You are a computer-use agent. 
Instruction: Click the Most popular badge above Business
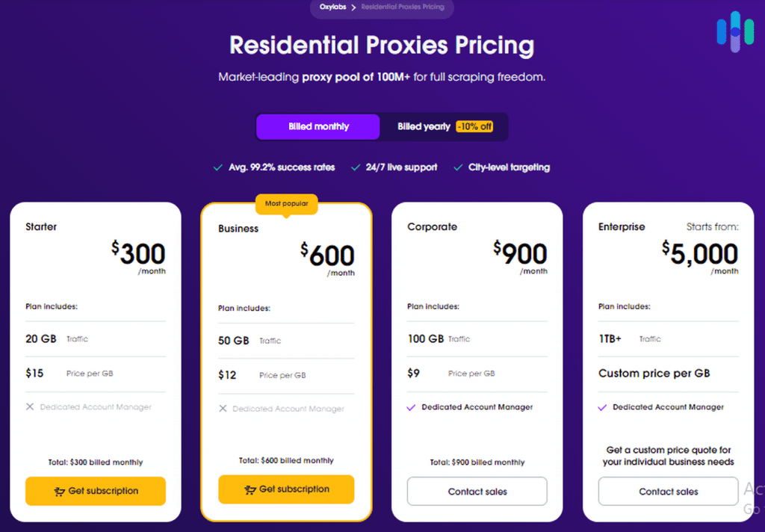(286, 204)
